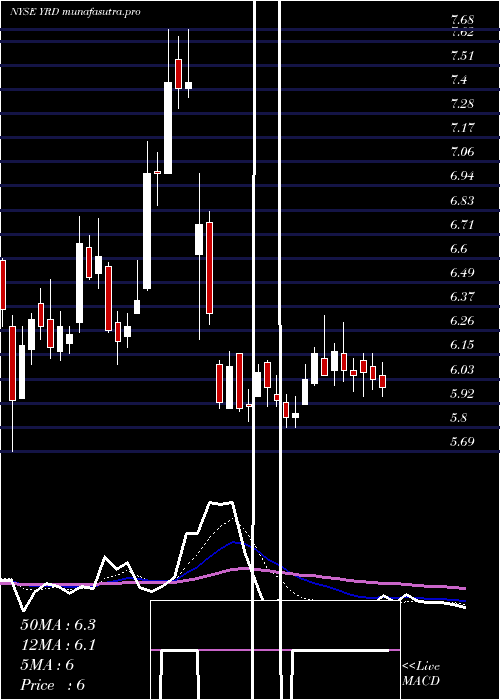Click the 5.69 price axis label
Screen dimensions: 500x700
tap(462, 442)
